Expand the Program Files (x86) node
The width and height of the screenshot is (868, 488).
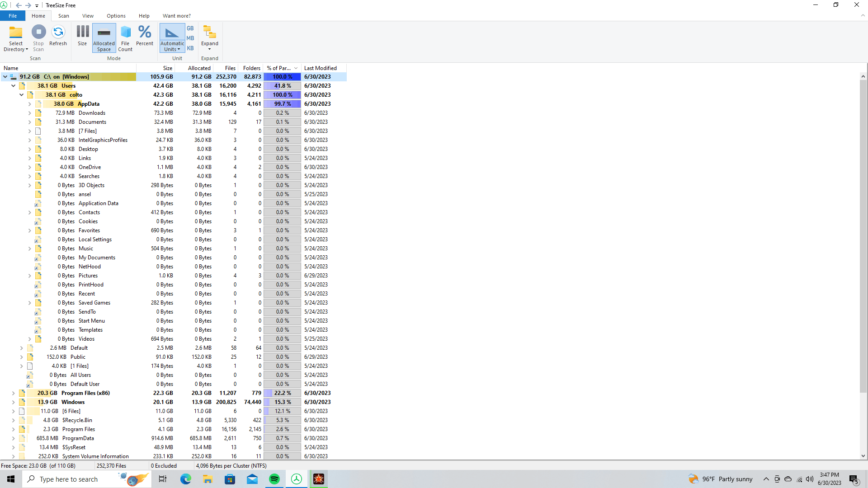point(14,393)
